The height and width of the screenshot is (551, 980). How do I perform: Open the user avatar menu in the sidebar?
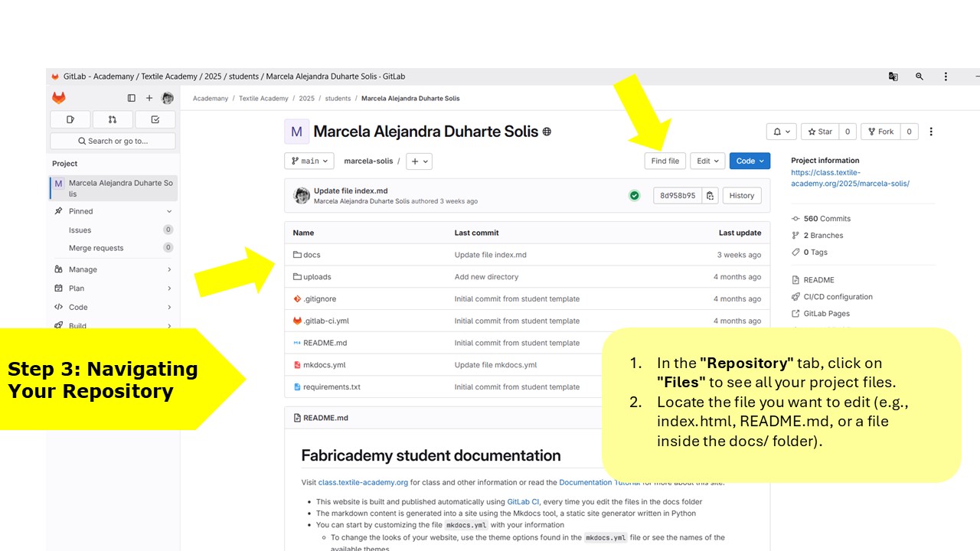tap(168, 98)
